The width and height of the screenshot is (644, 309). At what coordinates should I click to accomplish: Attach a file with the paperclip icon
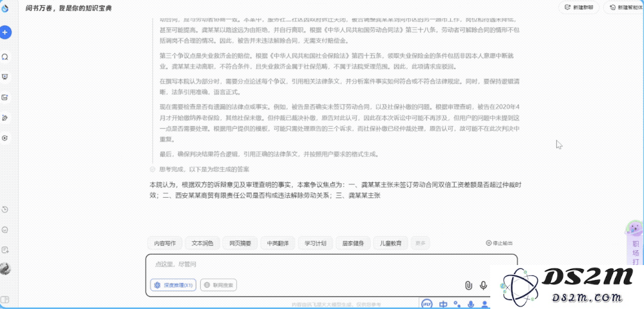point(468,285)
